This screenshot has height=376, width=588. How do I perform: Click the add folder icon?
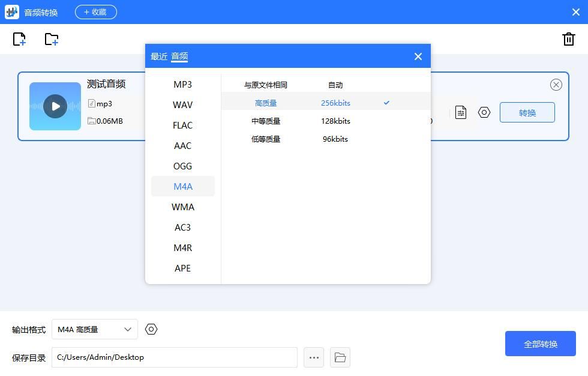coord(52,39)
